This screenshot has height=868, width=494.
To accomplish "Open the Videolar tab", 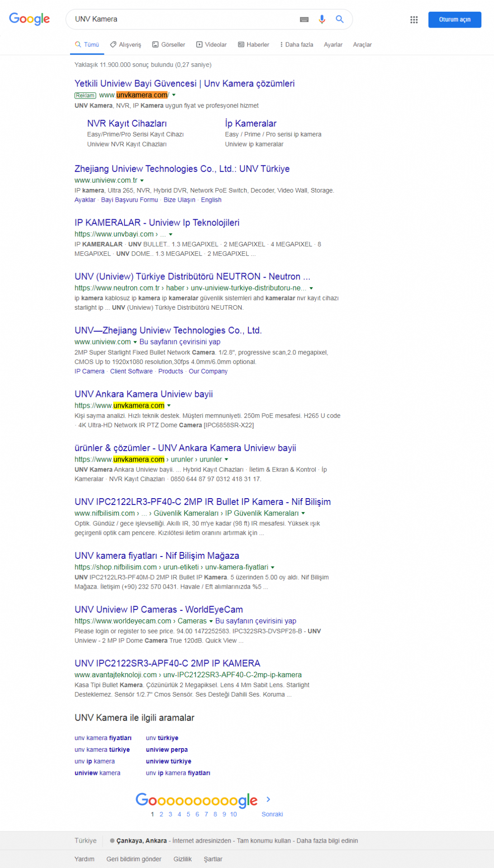I will tap(211, 44).
